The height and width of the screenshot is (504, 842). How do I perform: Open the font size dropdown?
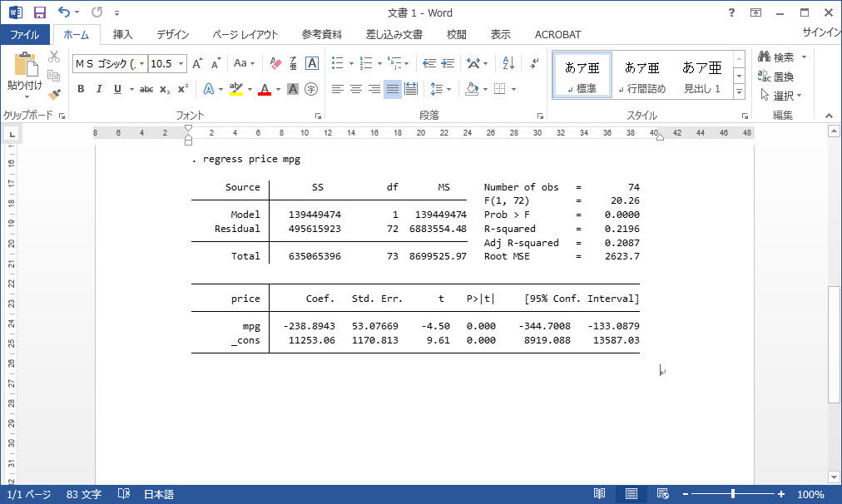[x=181, y=64]
